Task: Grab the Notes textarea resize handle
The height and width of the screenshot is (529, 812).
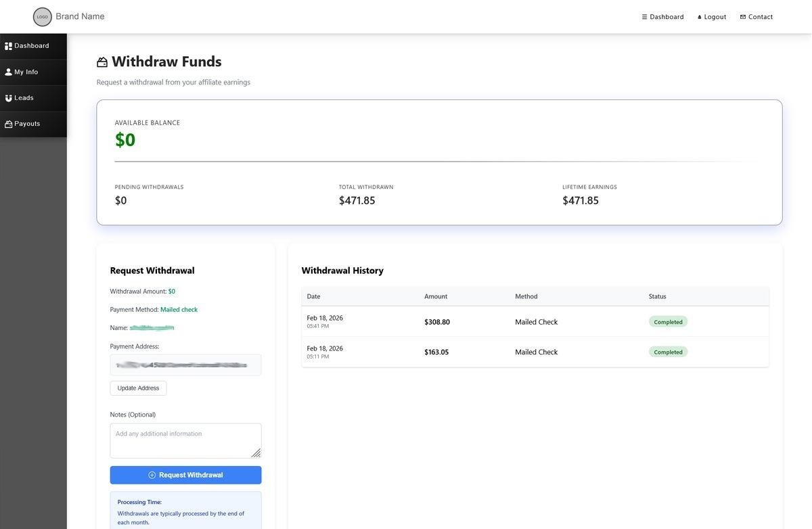Action: tap(256, 453)
